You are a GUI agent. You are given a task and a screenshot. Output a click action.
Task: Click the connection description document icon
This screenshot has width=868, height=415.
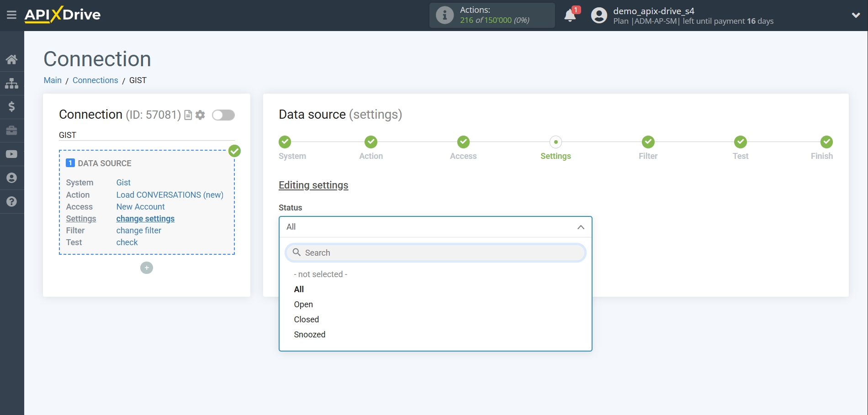[x=188, y=115]
